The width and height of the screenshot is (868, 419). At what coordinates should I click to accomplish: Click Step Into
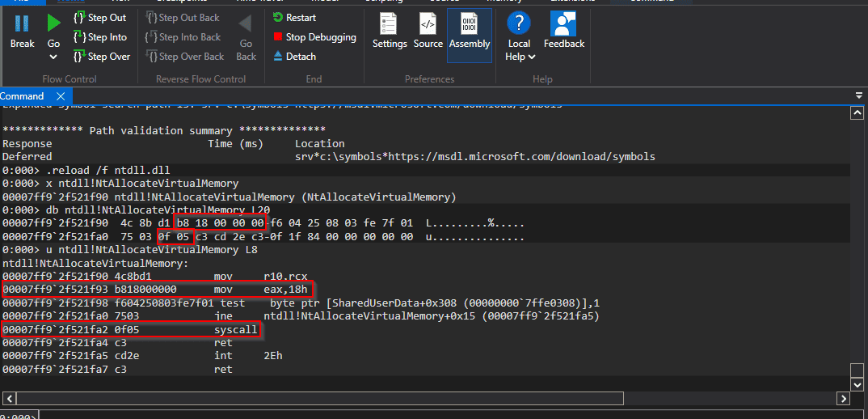tap(100, 37)
